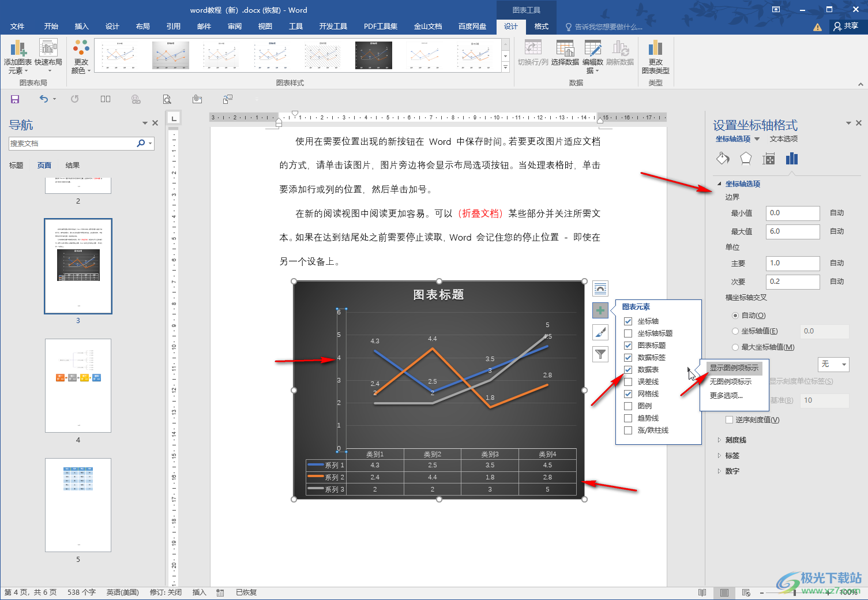
Task: Open the File (文件) tab
Action: (17, 27)
